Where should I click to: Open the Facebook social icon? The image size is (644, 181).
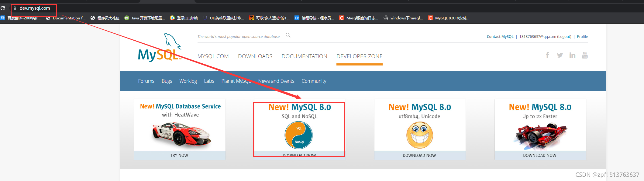[547, 55]
